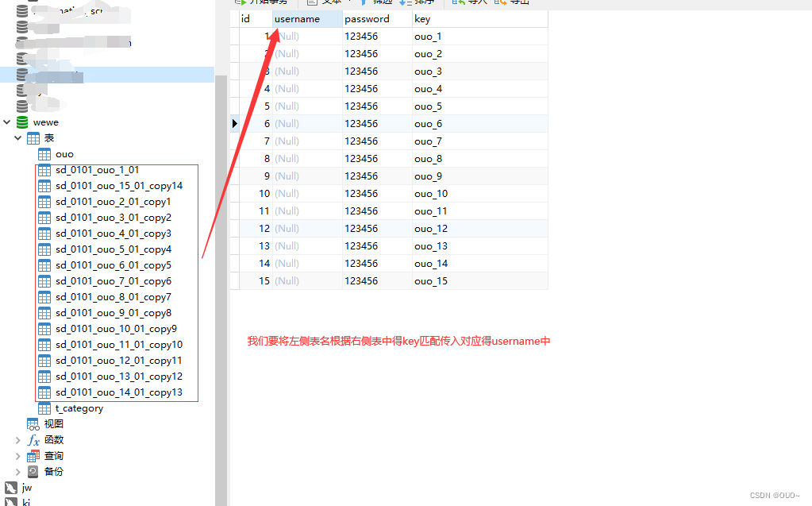812x506 pixels.
Task: Click the id column header
Action: click(256, 18)
